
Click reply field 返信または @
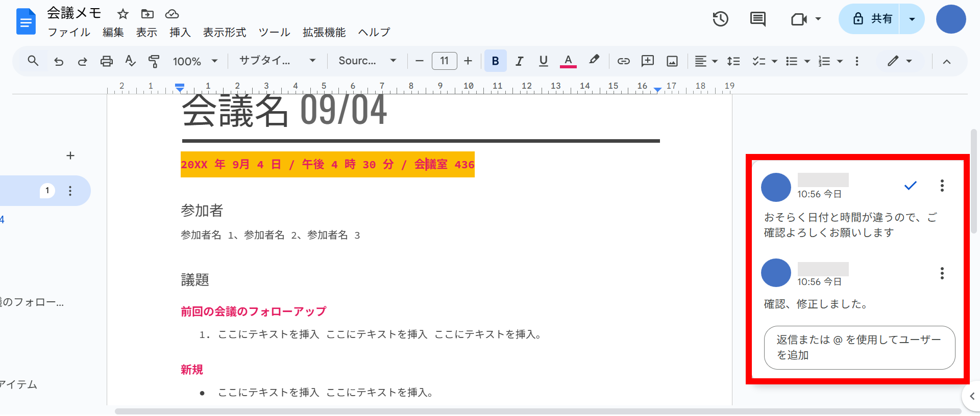tap(860, 348)
